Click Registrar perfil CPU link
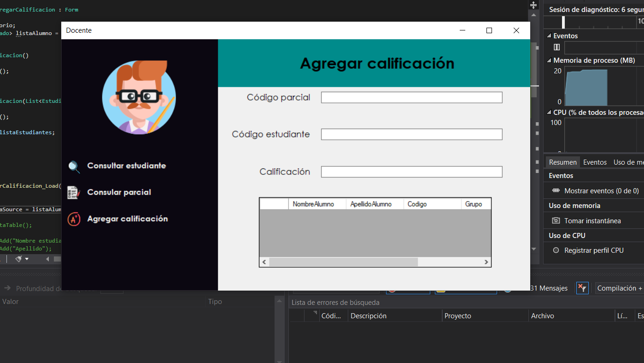This screenshot has height=363, width=644. point(594,250)
